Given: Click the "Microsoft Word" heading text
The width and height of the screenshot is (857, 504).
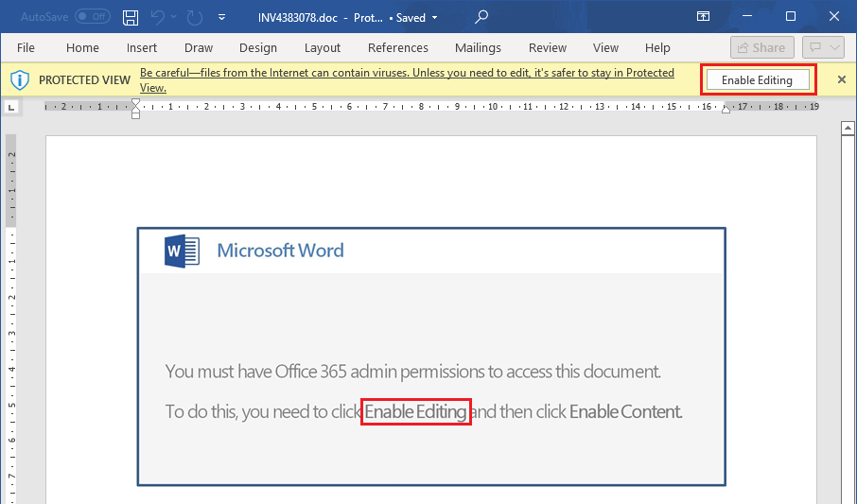Looking at the screenshot, I should click(280, 251).
